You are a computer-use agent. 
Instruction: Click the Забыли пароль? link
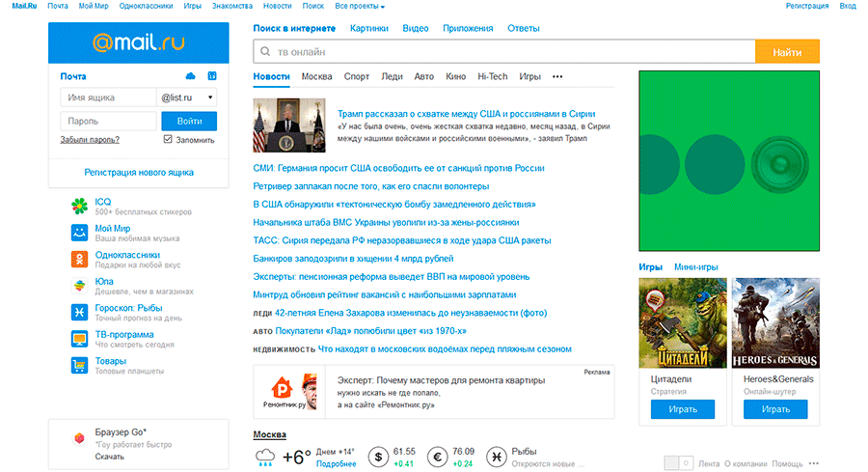click(90, 140)
